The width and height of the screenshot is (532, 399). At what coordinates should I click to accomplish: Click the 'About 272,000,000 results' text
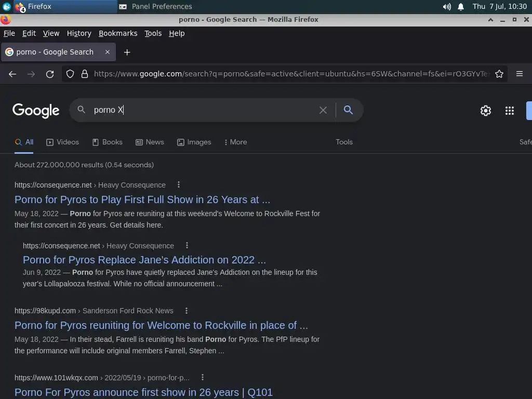(84, 165)
